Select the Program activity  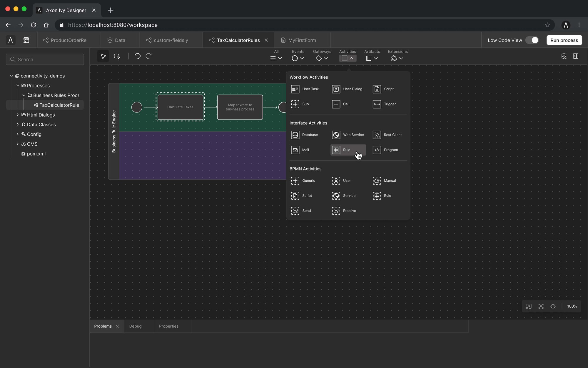click(x=385, y=150)
